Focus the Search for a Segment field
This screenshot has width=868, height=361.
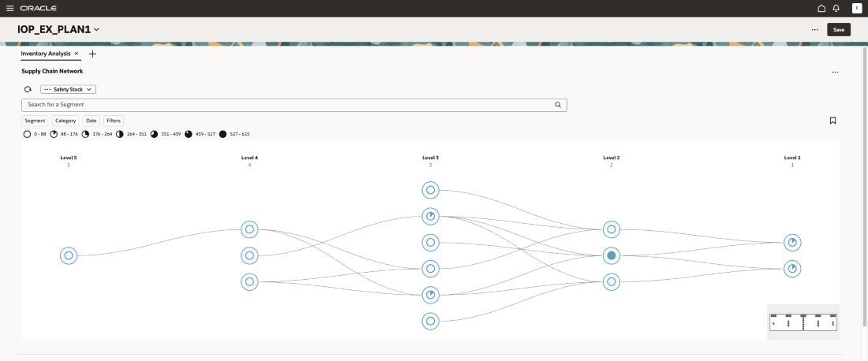point(294,105)
